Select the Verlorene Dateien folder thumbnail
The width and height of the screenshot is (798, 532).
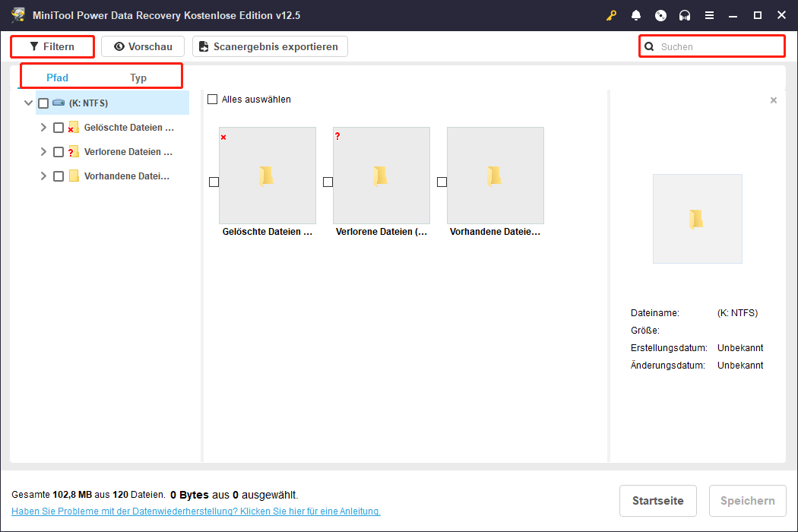coord(382,176)
